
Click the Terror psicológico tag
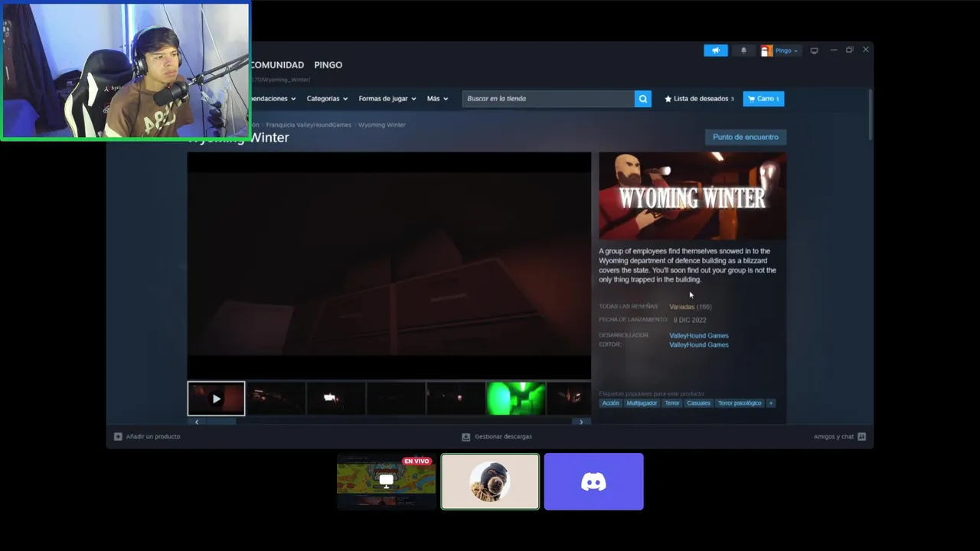click(x=740, y=403)
